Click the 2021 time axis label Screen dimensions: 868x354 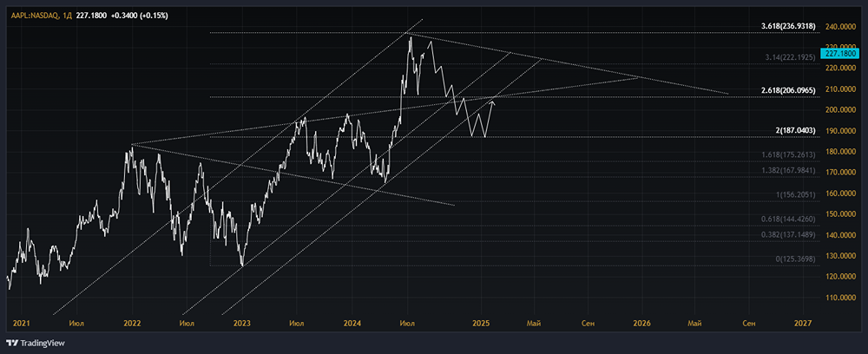[22, 323]
